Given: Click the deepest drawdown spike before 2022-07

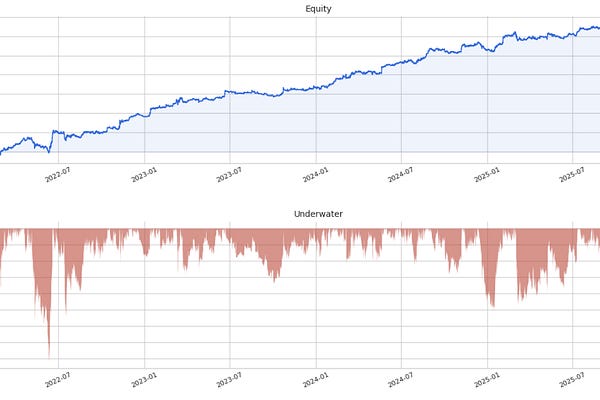Looking at the screenshot, I should [x=49, y=354].
